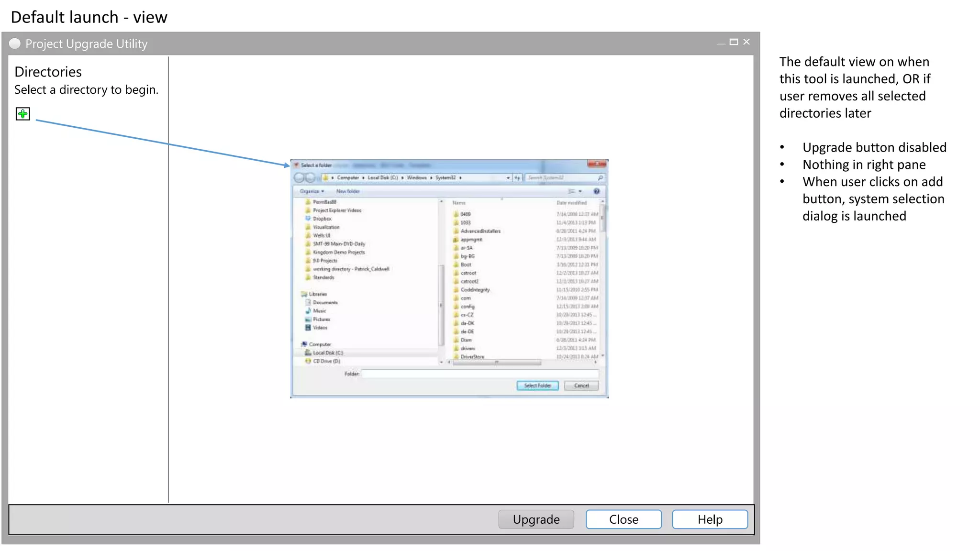The width and height of the screenshot is (980, 551).
Task: Click the search magnifier icon in dialog
Action: (x=600, y=178)
